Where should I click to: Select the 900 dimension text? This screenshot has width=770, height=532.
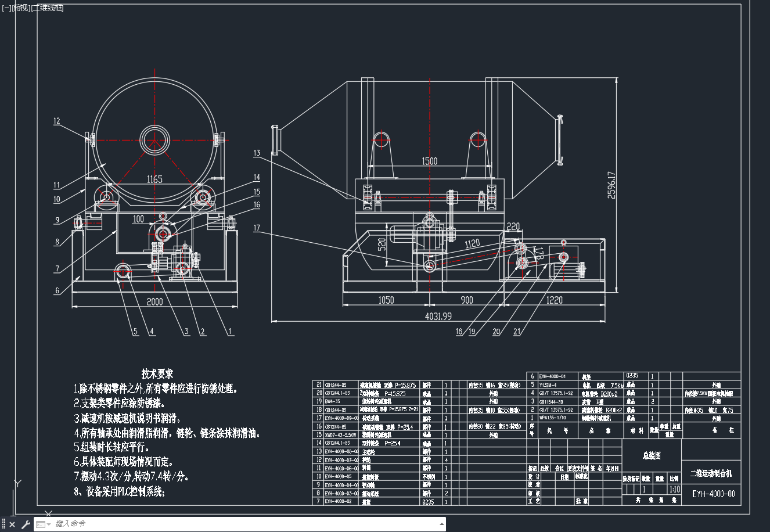tap(467, 300)
